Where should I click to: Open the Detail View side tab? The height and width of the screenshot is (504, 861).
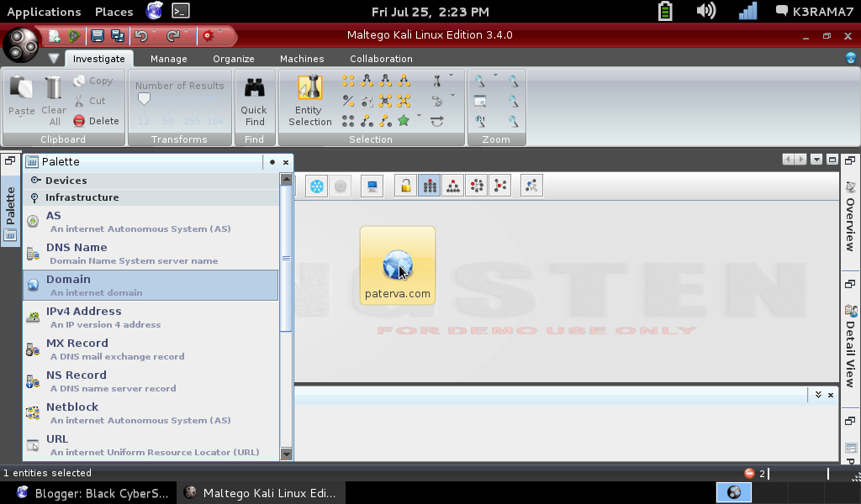tap(851, 345)
